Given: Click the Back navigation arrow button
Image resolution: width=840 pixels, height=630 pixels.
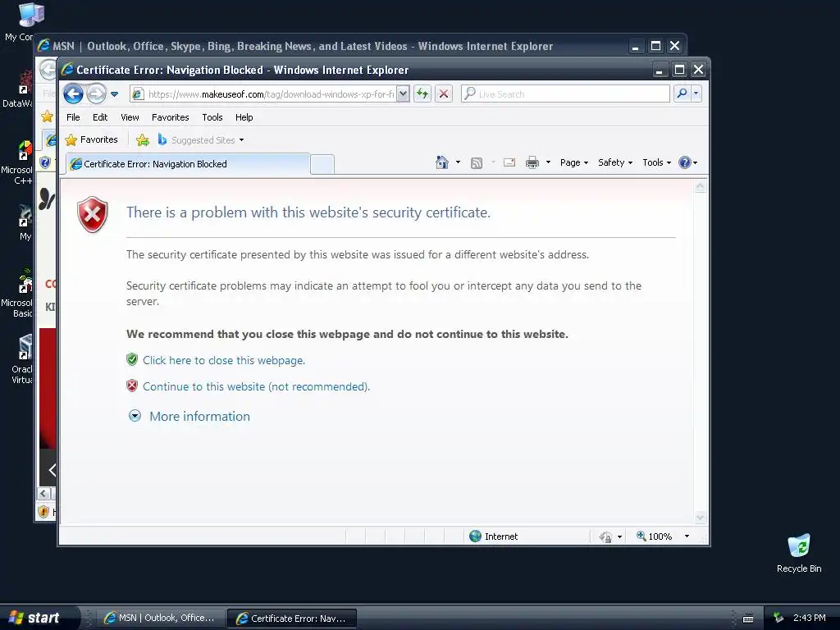Looking at the screenshot, I should pos(73,94).
